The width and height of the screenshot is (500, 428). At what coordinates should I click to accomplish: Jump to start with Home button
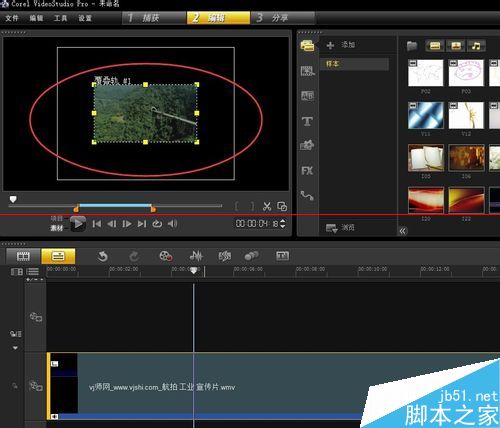97,224
